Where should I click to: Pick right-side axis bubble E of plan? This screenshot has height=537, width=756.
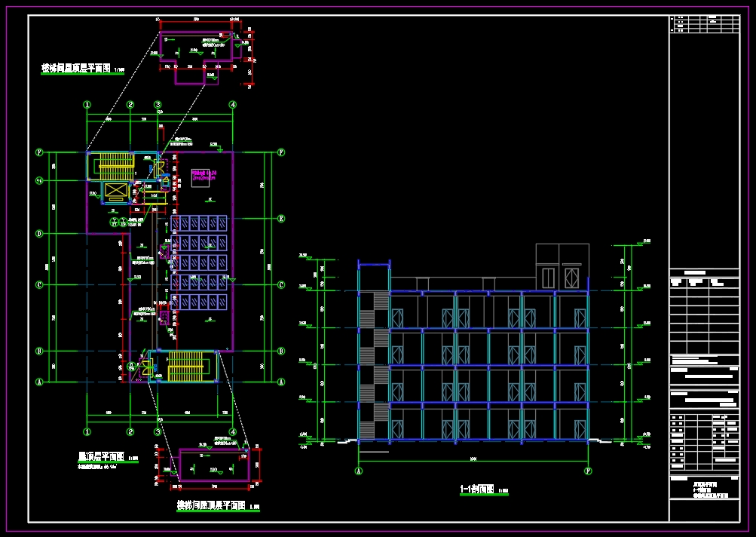point(282,219)
